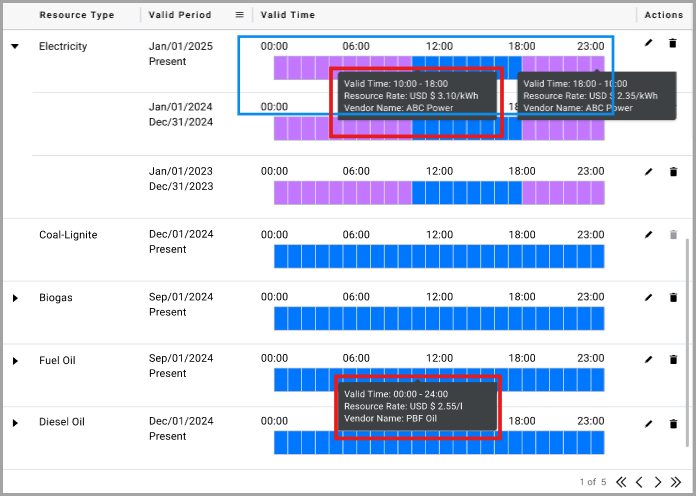Sort by Resource Type column header
The height and width of the screenshot is (496, 696).
click(76, 15)
